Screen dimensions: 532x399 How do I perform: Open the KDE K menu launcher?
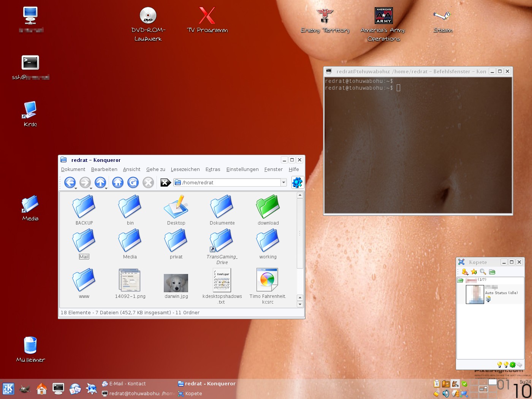(8, 389)
